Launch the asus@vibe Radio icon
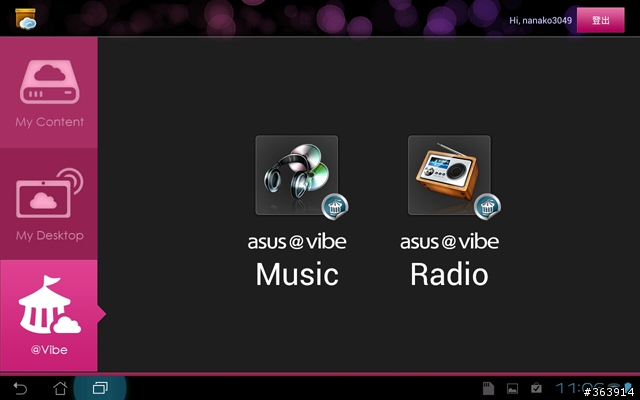 [x=449, y=175]
